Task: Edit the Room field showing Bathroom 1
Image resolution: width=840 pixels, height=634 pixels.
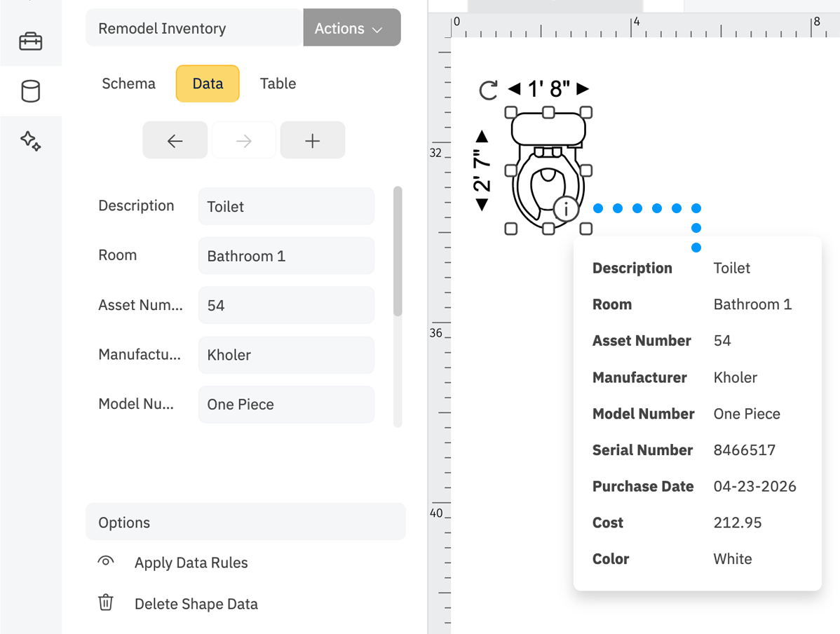Action: pos(286,255)
